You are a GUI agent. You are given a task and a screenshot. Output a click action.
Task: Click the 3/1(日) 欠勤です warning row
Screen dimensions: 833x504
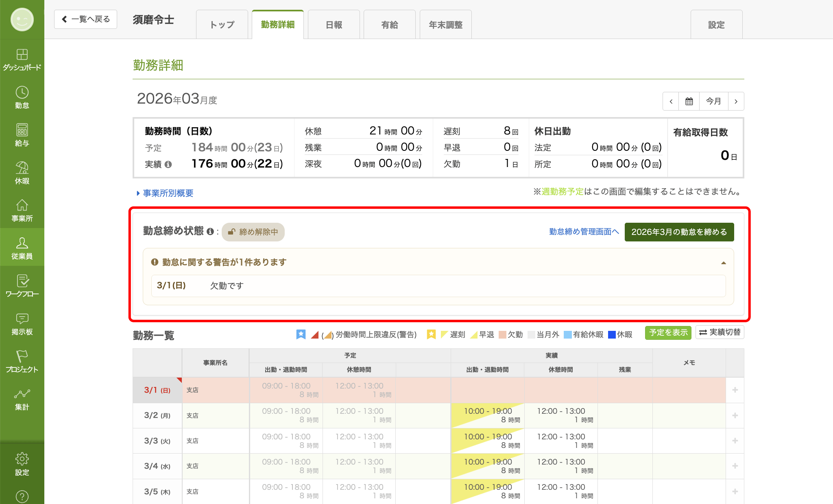point(438,286)
